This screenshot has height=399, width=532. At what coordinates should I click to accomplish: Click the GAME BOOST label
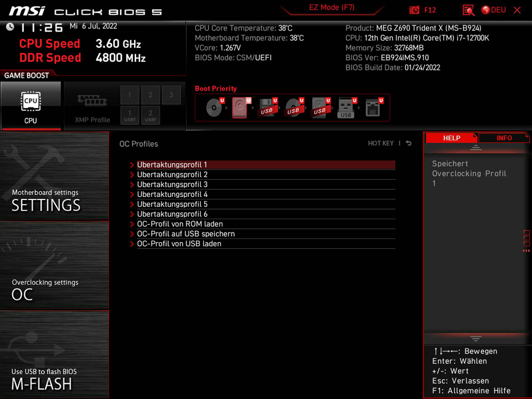(27, 76)
